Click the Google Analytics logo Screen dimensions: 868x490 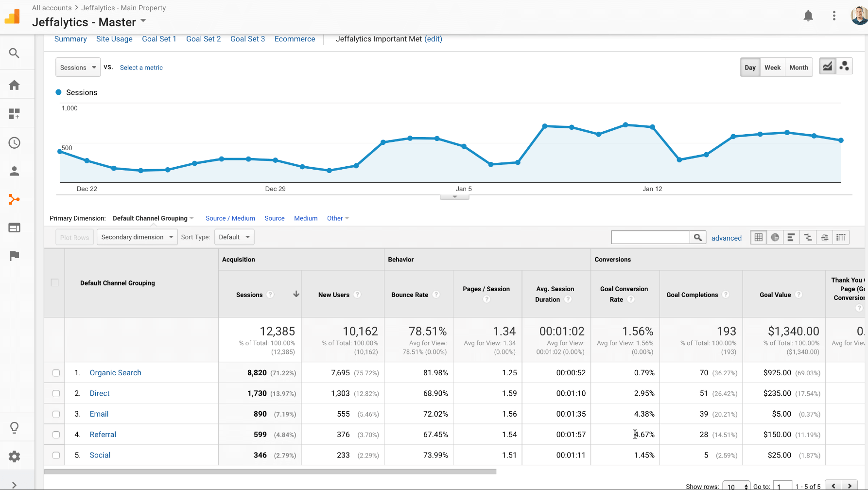[13, 17]
